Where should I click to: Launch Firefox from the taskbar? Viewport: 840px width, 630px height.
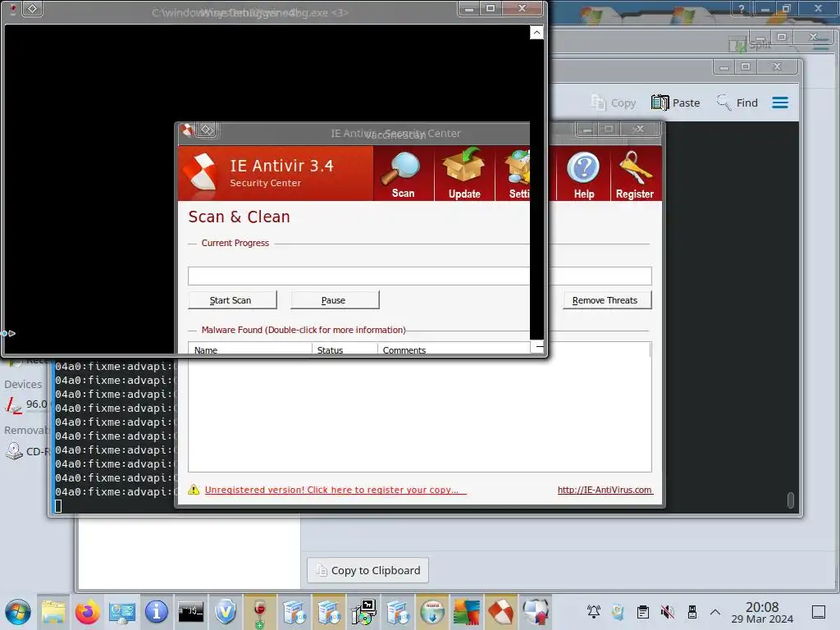tap(87, 612)
